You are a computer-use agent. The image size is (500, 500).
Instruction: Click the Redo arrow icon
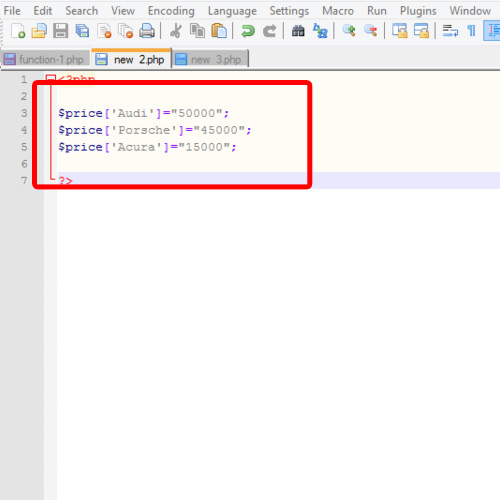coord(269,31)
